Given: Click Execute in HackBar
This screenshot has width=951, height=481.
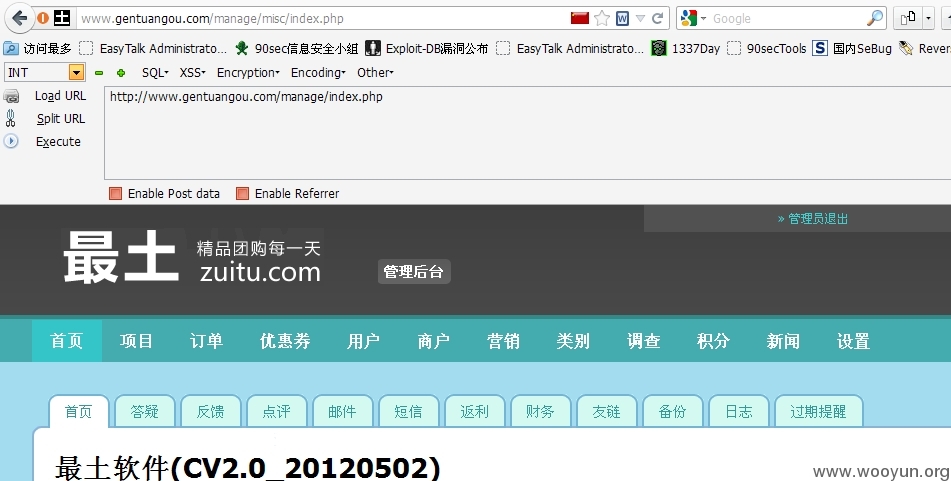Looking at the screenshot, I should click(x=58, y=142).
